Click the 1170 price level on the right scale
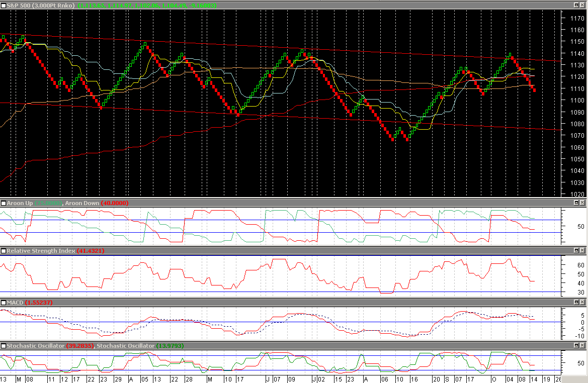588x383 pixels. [x=577, y=18]
